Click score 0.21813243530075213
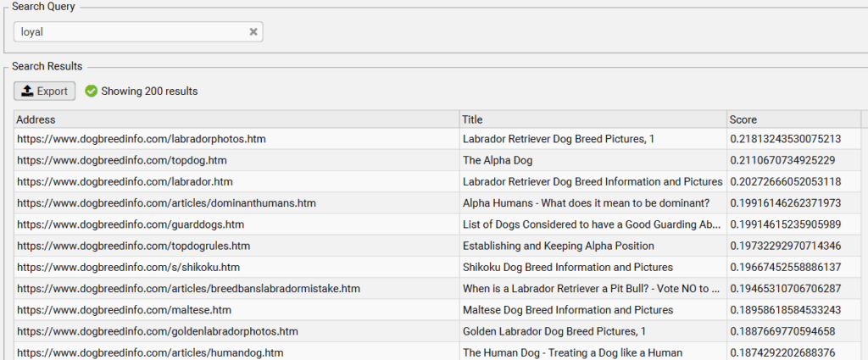 point(786,140)
